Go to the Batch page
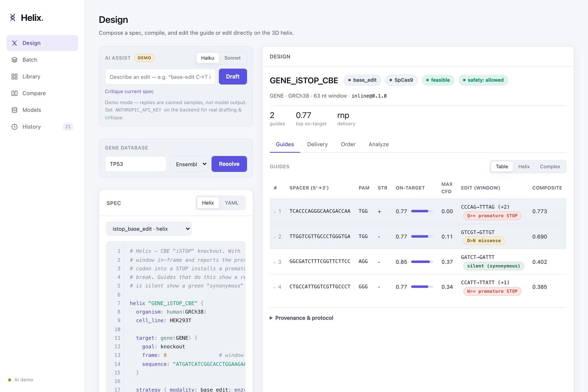The width and height of the screenshot is (588, 392). (42, 60)
